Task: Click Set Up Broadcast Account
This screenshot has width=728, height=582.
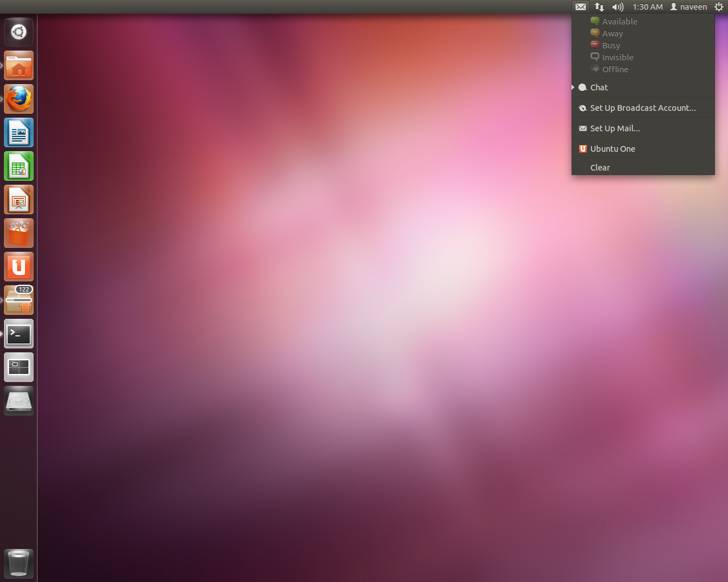Action: coord(643,107)
